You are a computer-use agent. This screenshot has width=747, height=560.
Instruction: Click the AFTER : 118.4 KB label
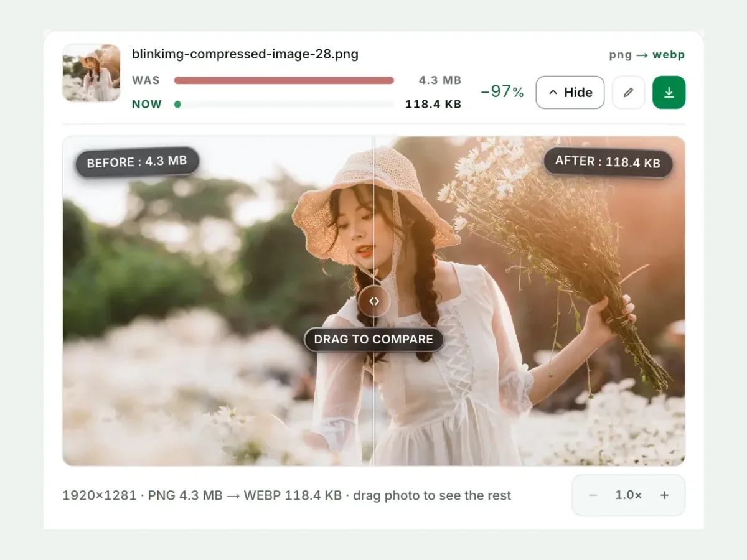point(608,162)
